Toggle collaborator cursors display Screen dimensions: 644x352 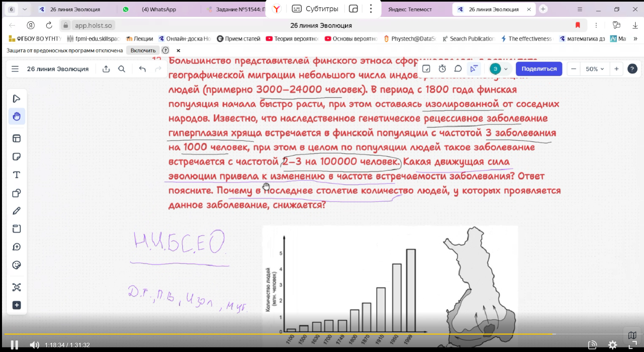pyautogui.click(x=474, y=69)
